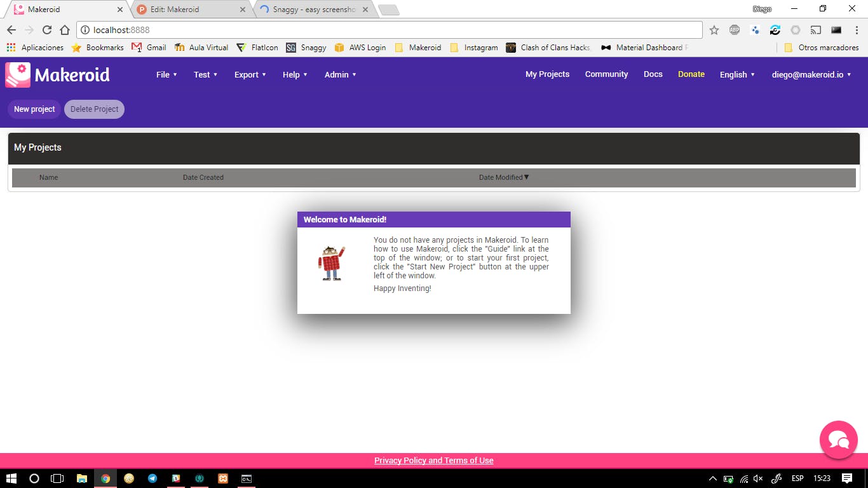Open the Adblock Plus (ABP) extension
The image size is (868, 488).
click(735, 30)
